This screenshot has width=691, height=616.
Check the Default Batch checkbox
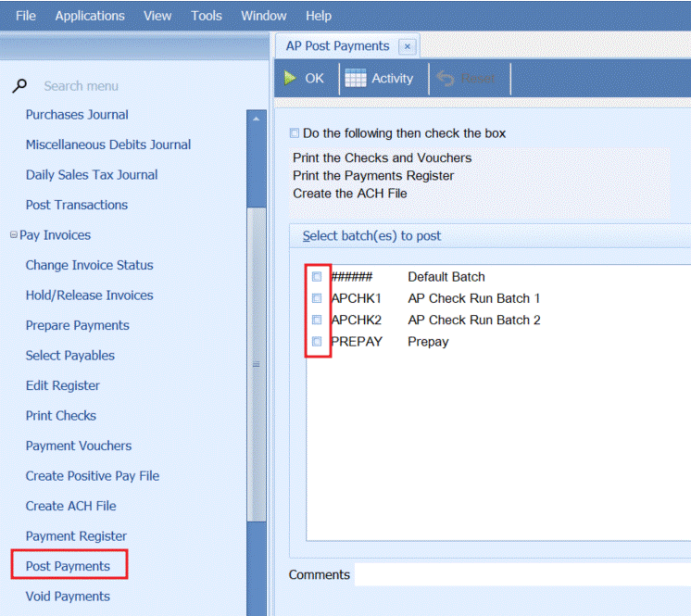[x=317, y=277]
